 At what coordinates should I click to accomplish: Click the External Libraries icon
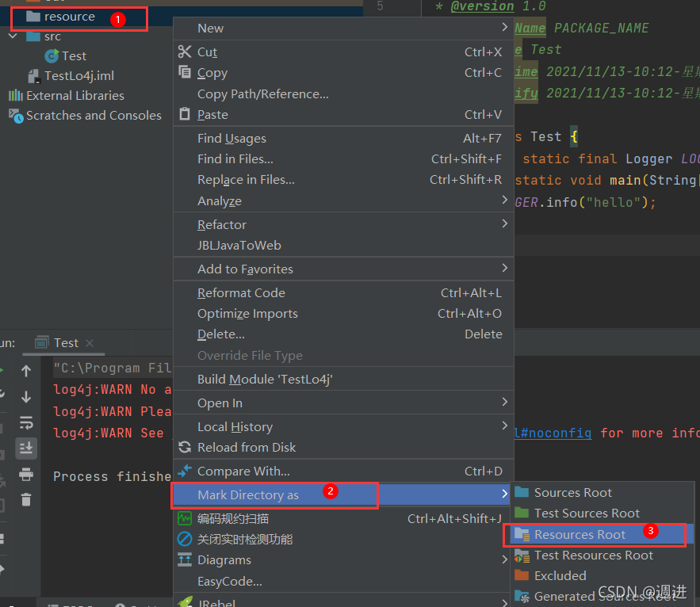coord(16,96)
